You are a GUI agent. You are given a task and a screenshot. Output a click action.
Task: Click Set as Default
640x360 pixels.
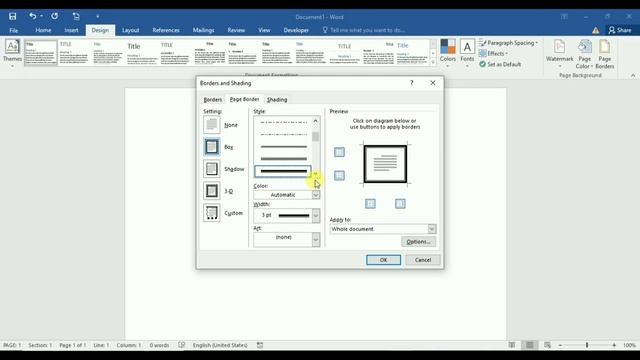click(x=500, y=64)
